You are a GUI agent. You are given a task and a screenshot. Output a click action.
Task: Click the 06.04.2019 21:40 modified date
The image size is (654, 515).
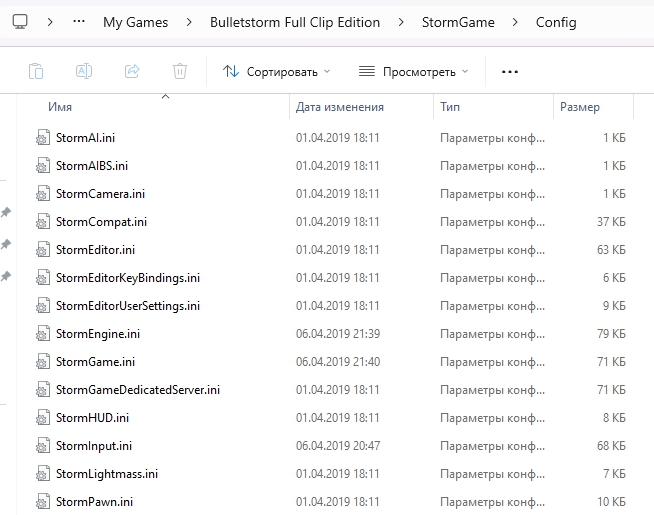pyautogui.click(x=338, y=361)
